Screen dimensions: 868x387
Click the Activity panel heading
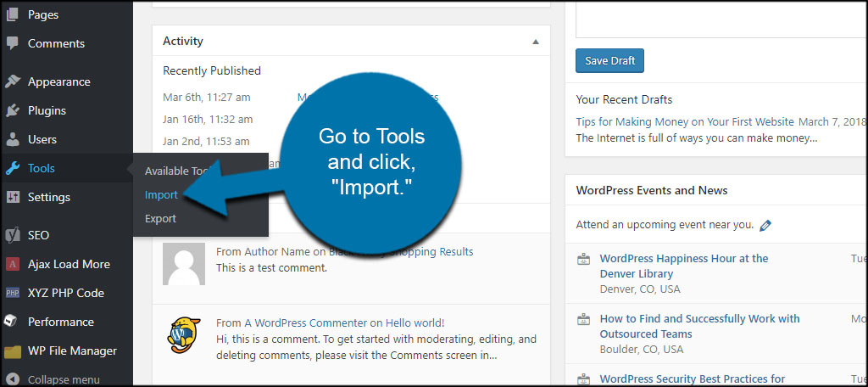click(x=183, y=41)
